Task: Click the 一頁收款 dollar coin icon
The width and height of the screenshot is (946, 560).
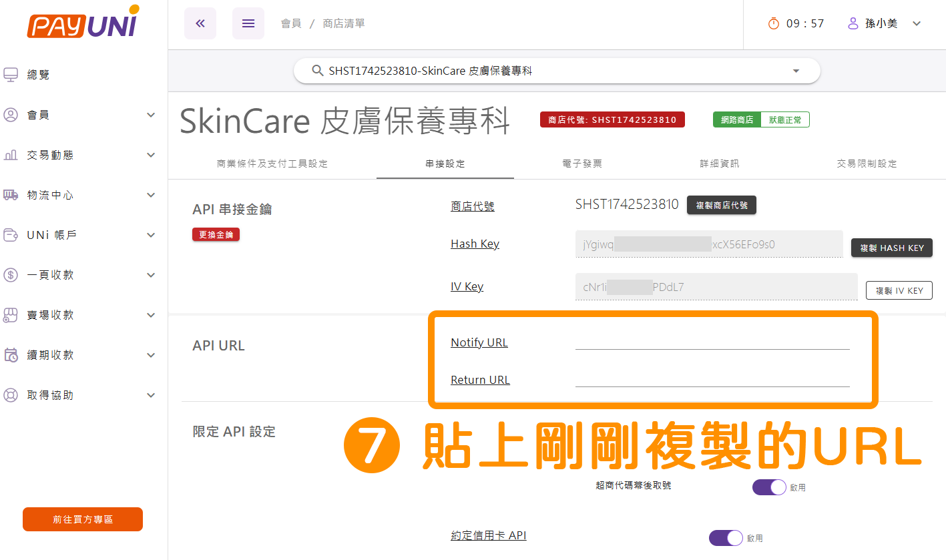Action: click(11, 275)
